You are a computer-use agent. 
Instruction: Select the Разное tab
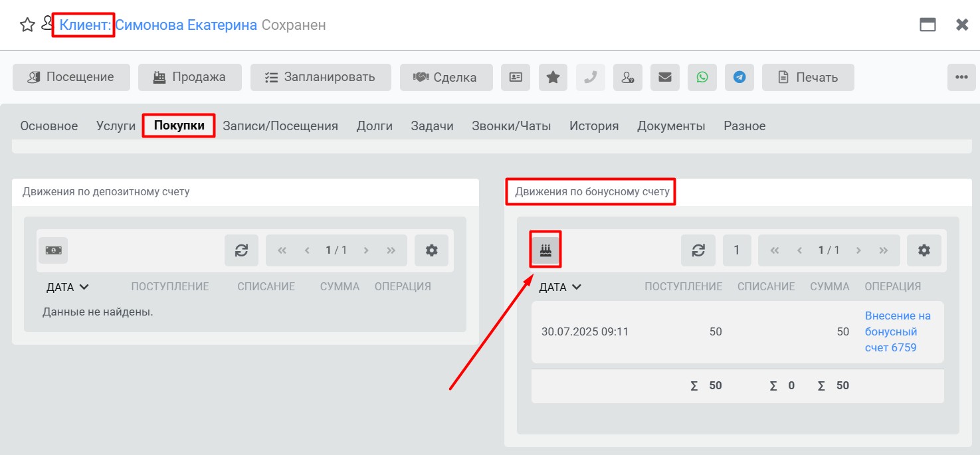coord(745,126)
